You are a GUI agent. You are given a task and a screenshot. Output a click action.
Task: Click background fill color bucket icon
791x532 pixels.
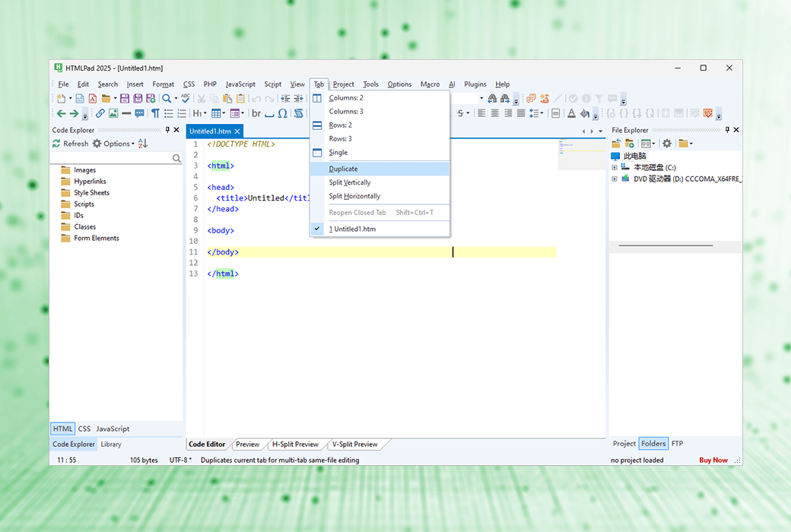click(585, 113)
